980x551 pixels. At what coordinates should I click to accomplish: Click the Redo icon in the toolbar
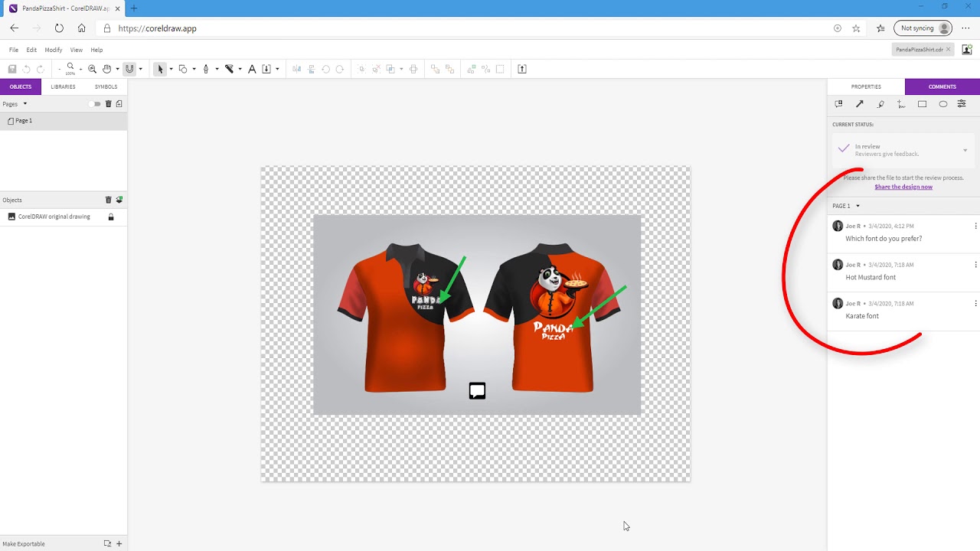[41, 69]
